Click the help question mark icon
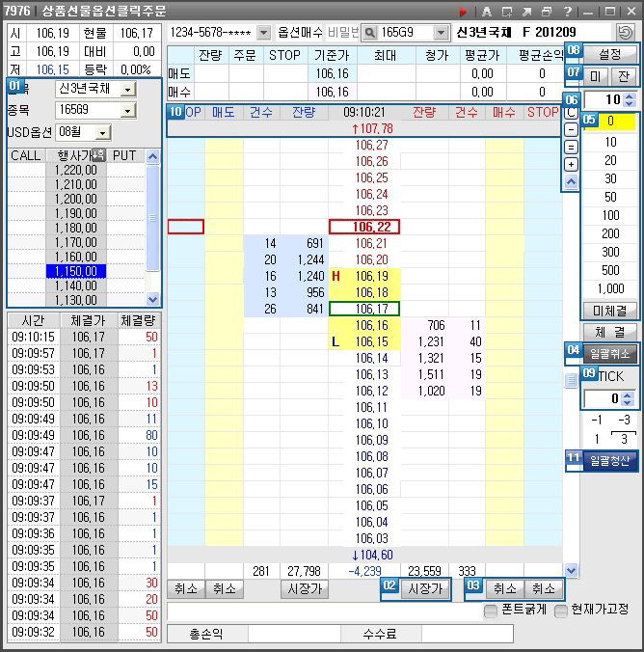 point(567,11)
